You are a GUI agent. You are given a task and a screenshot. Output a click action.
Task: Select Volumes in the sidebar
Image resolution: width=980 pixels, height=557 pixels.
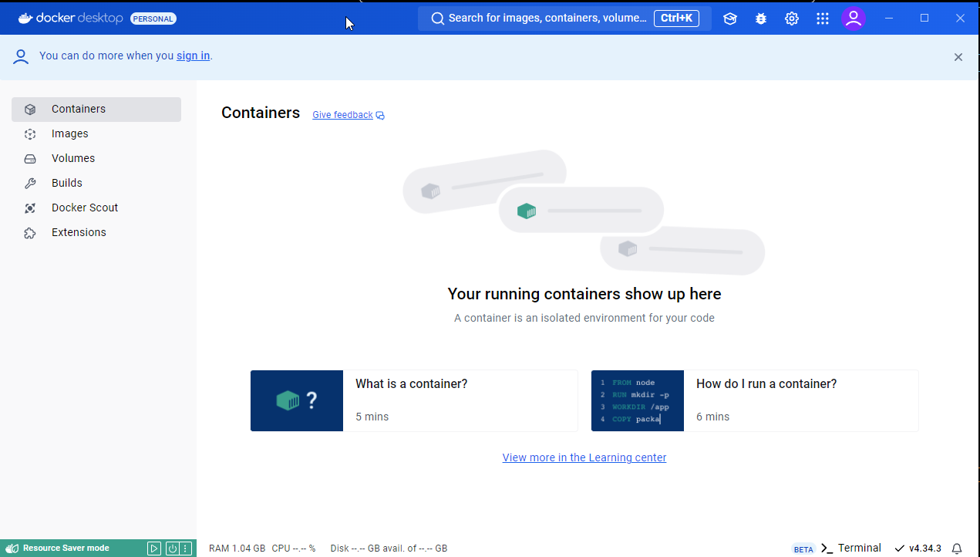96,159
